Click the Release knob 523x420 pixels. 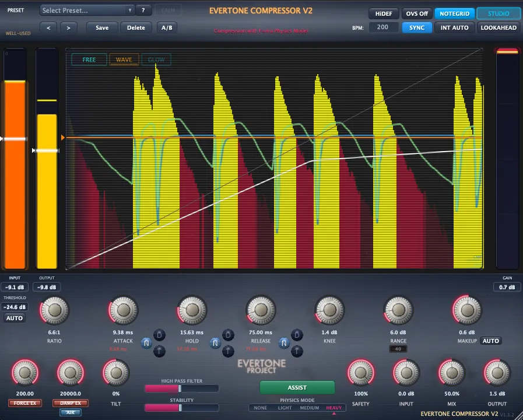pos(261,310)
